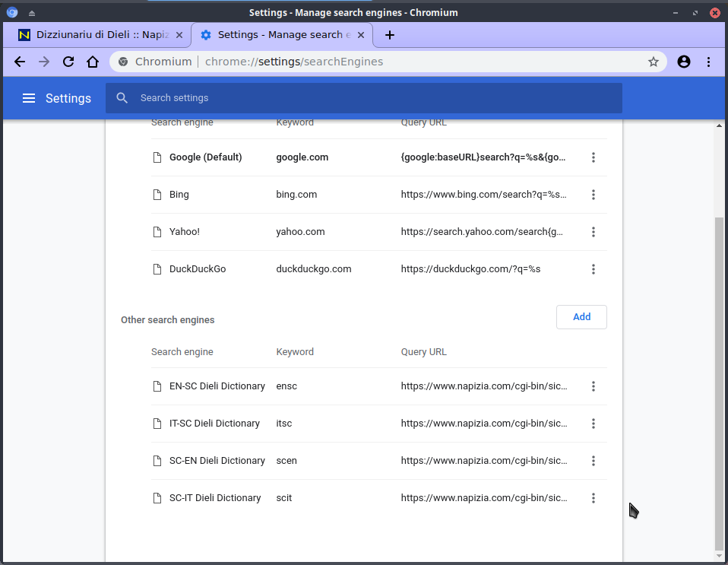This screenshot has height=565, width=728.
Task: Open more actions for Bing
Action: pos(593,195)
